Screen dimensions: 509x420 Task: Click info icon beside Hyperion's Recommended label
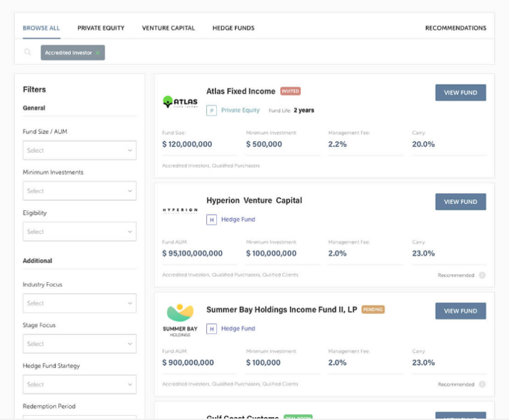click(x=482, y=275)
